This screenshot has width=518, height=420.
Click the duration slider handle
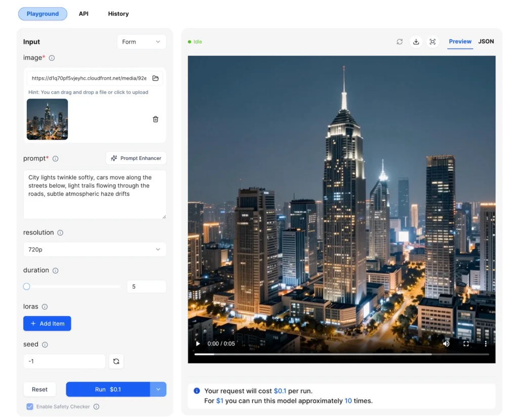coord(27,286)
